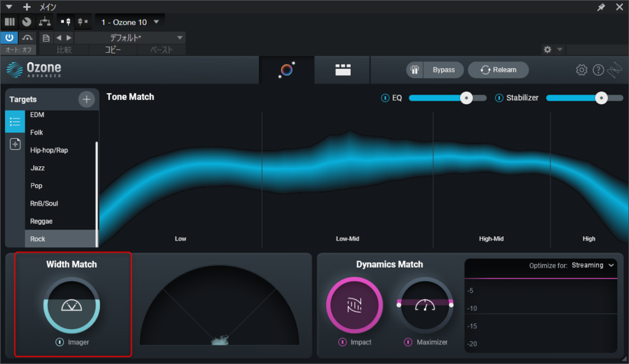Click the iZotope logo icon
Screen dimensions: 629x364
click(x=614, y=70)
